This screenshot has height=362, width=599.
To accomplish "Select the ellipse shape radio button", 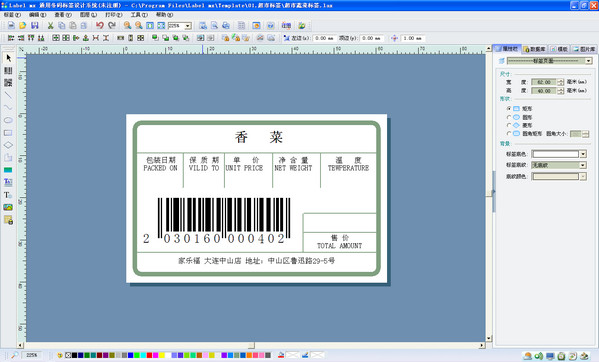I will [x=509, y=117].
